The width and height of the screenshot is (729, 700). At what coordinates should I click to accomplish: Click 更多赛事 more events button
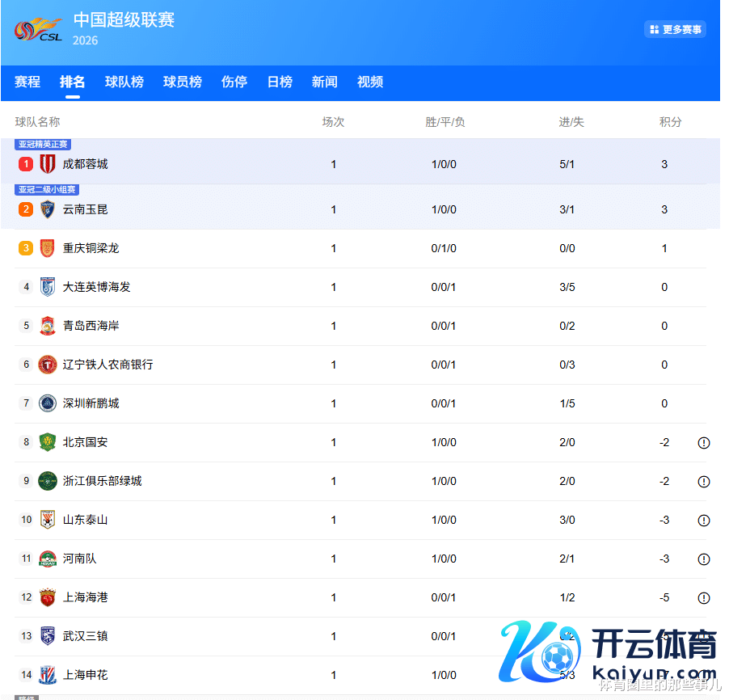(x=676, y=29)
